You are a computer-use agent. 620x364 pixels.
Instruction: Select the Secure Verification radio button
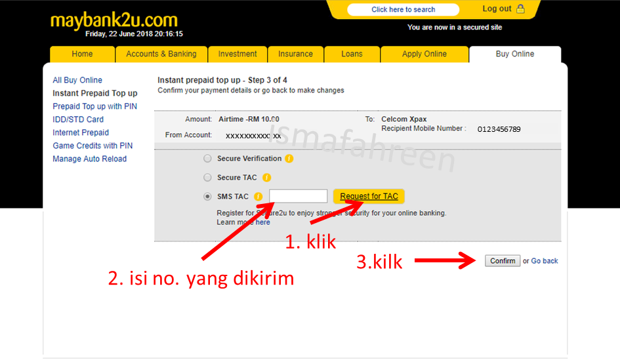[x=207, y=159]
